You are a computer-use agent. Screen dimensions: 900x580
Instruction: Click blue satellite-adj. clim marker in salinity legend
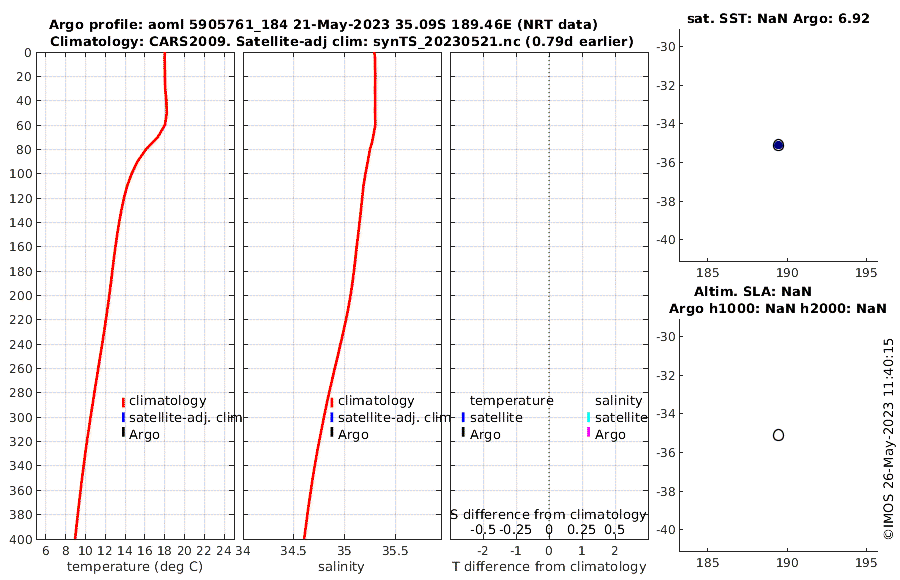click(332, 417)
